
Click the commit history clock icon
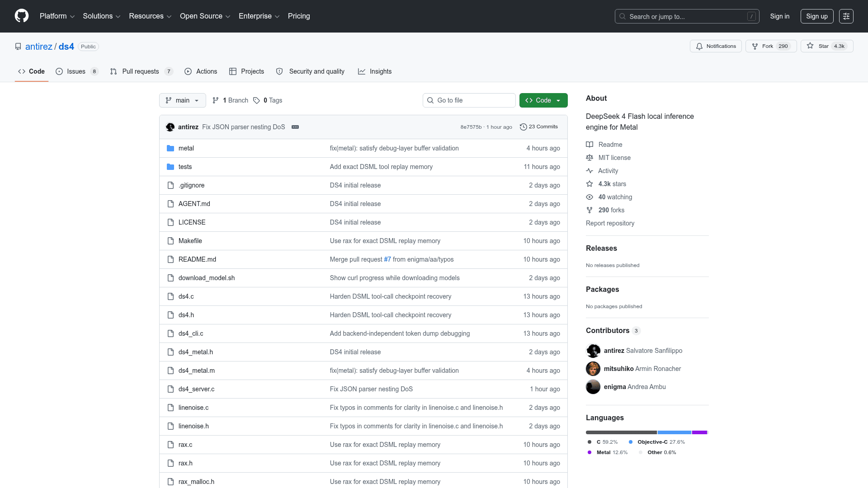pyautogui.click(x=524, y=127)
